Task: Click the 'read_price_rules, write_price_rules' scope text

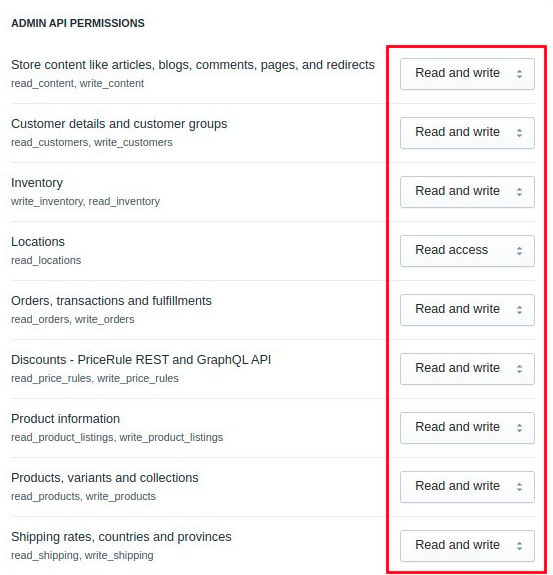Action: click(95, 378)
